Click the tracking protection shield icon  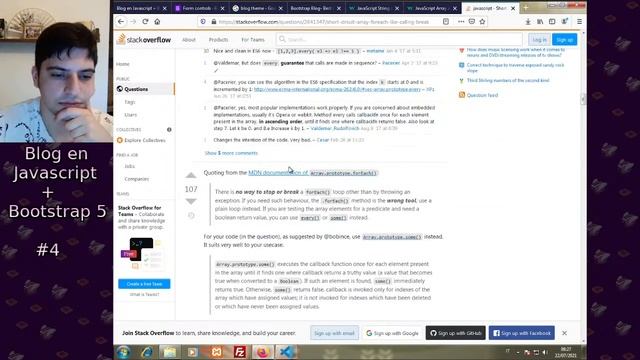(203, 22)
